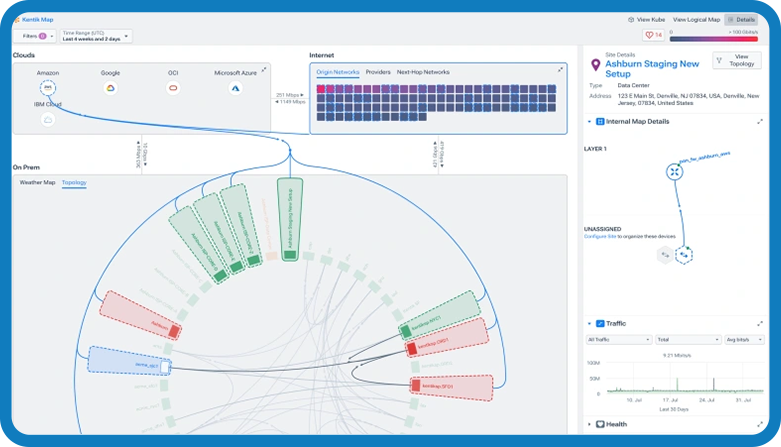This screenshot has width=781, height=447.
Task: Expand the Health section
Action: [589, 424]
